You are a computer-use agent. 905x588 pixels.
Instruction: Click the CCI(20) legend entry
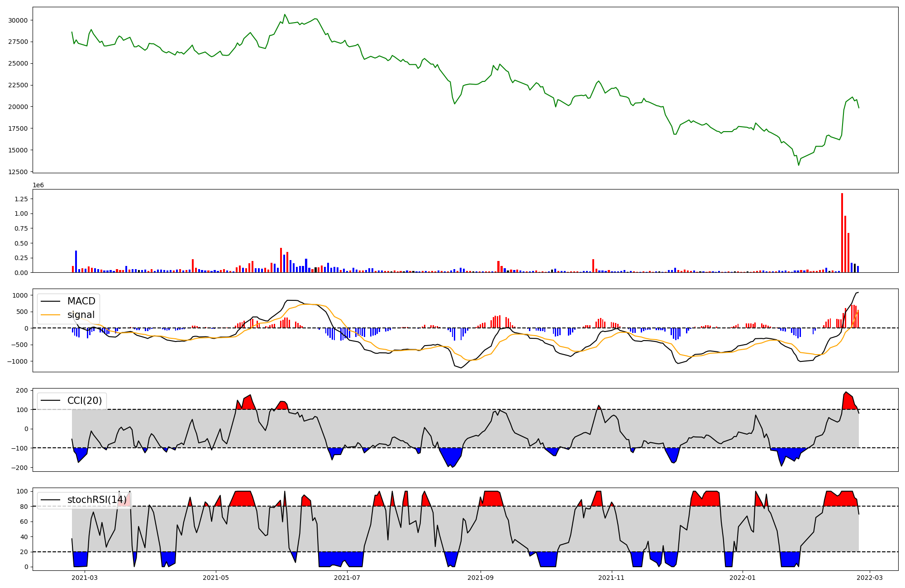click(84, 401)
